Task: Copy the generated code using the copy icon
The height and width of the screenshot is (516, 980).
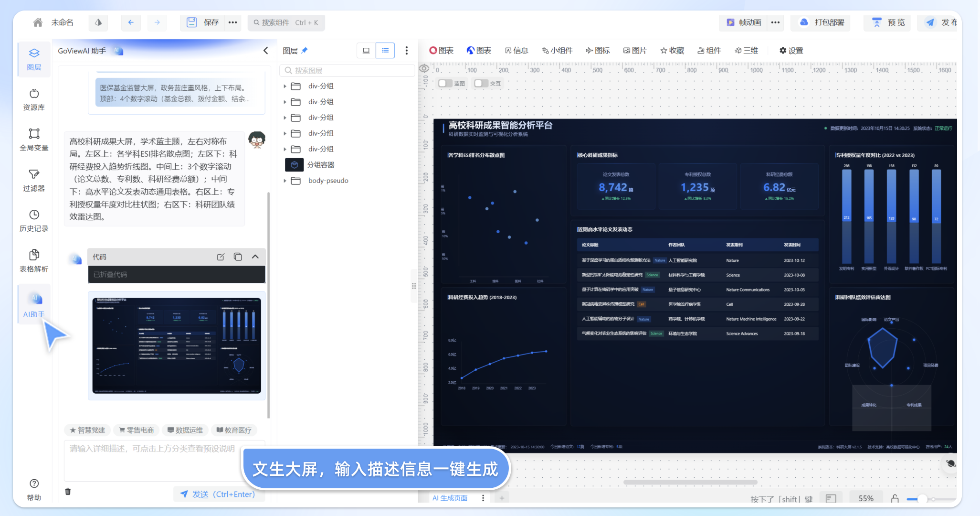Action: (x=238, y=257)
